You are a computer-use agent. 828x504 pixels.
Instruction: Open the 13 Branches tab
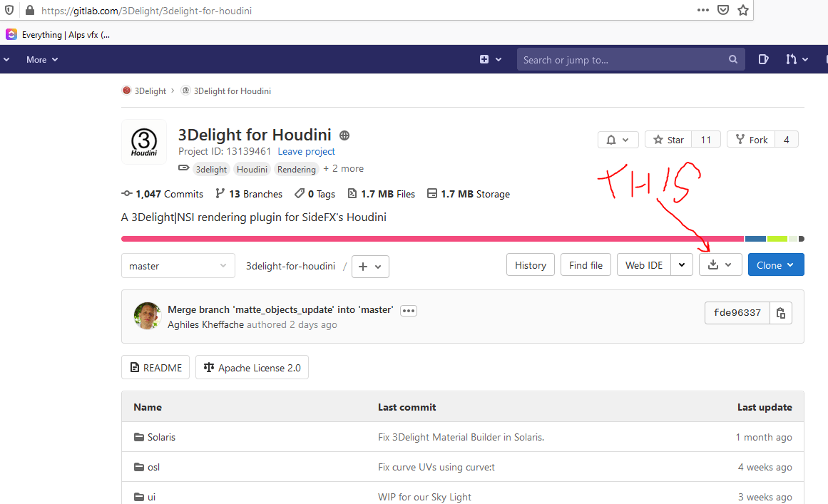(x=249, y=194)
